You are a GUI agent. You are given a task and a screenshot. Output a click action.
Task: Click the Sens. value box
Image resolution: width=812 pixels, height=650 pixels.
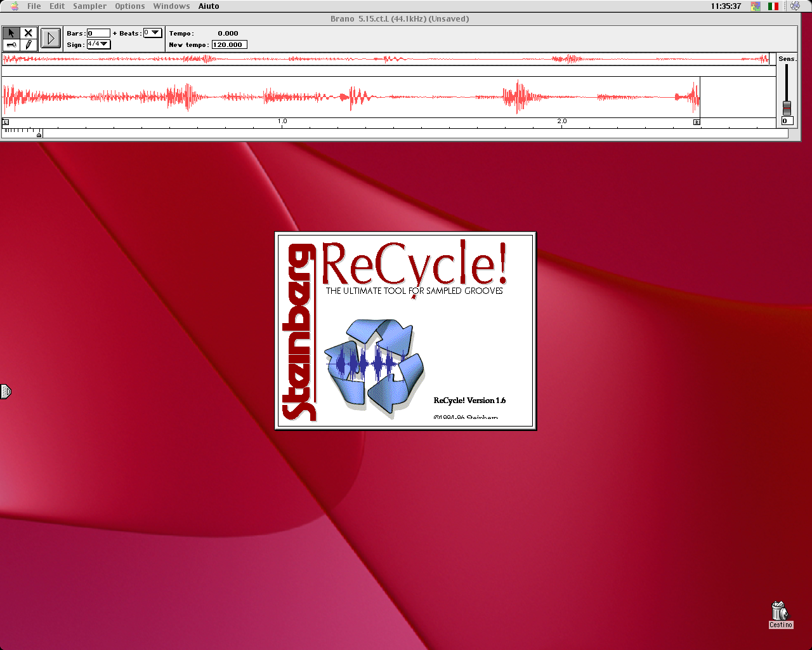tap(787, 121)
